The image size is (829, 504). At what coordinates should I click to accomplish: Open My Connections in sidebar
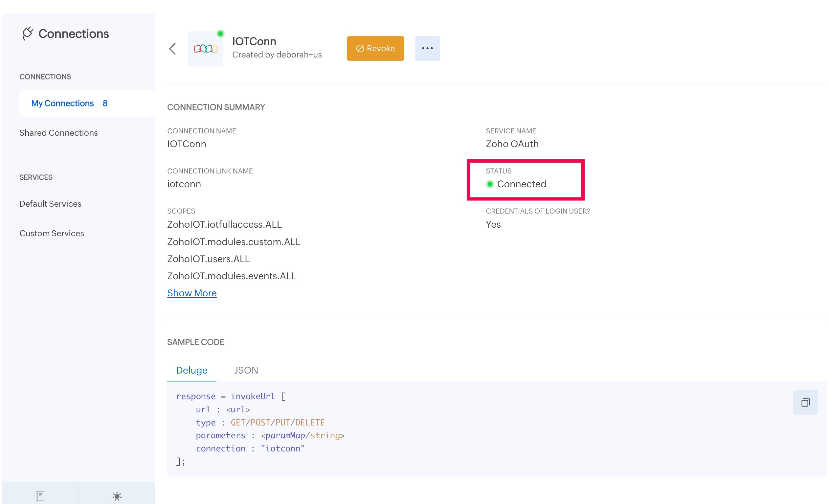click(x=63, y=103)
